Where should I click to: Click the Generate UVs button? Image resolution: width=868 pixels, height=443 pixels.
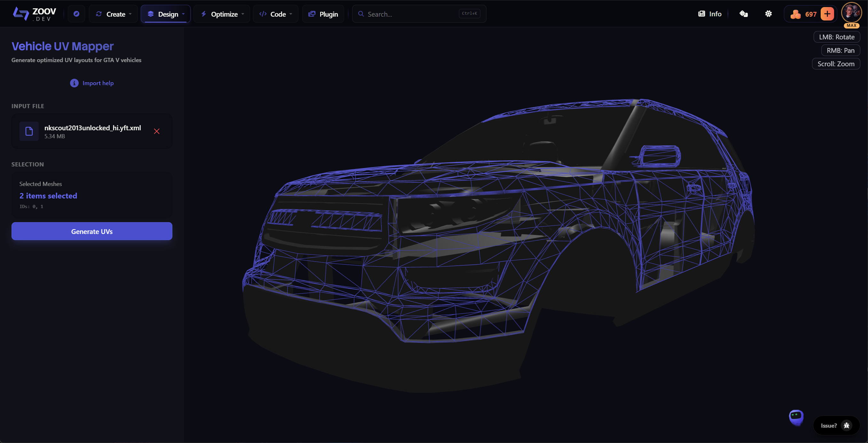click(92, 231)
